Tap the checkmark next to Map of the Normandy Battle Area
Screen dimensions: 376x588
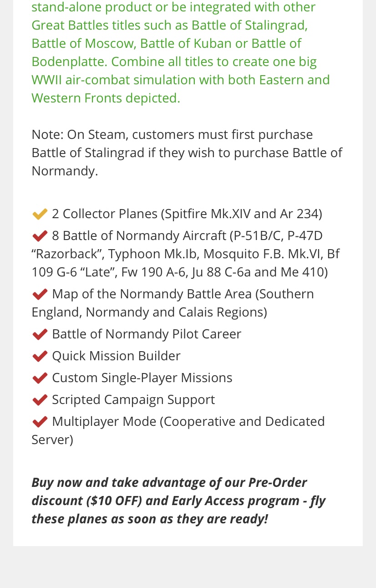(40, 294)
